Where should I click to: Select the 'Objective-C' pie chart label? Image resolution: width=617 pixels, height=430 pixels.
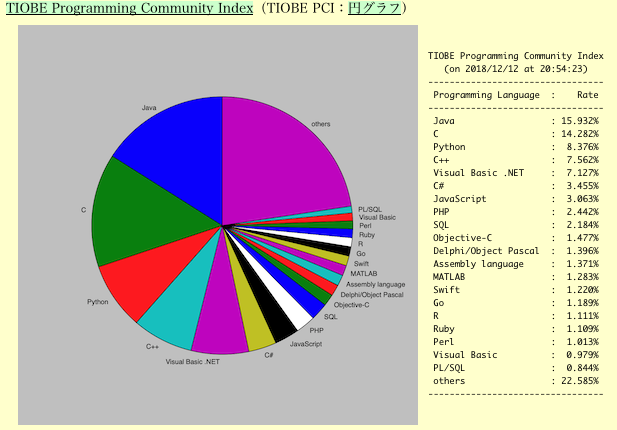tap(351, 305)
